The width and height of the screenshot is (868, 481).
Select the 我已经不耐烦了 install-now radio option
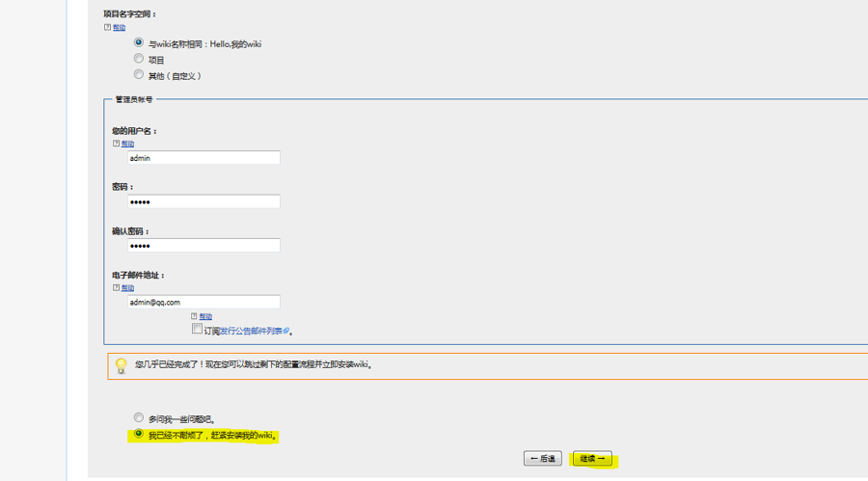139,435
